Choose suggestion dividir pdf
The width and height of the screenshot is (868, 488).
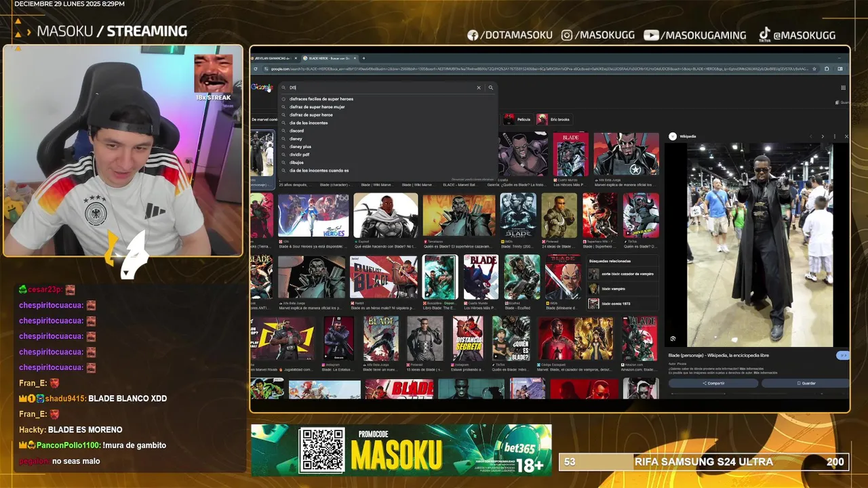click(x=299, y=155)
